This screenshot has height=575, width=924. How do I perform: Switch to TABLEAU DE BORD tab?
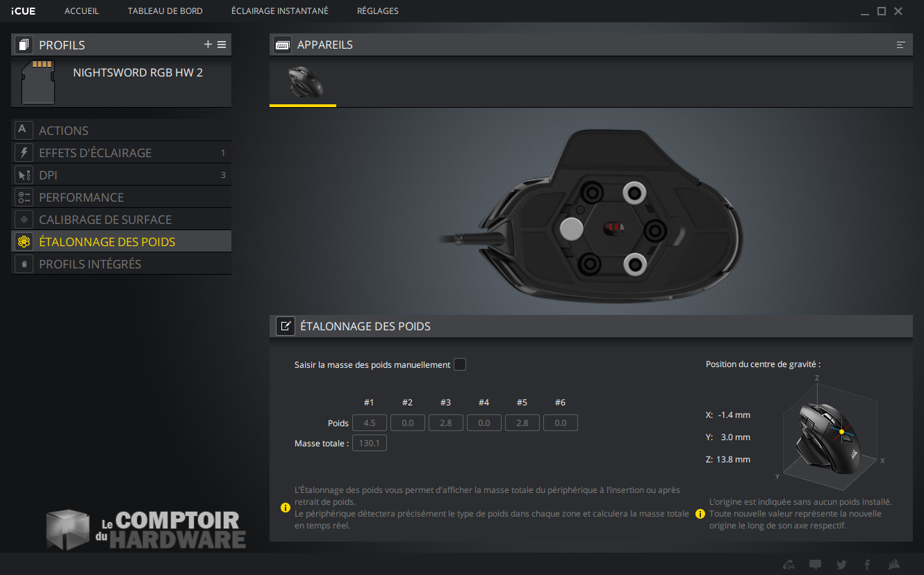pos(165,11)
